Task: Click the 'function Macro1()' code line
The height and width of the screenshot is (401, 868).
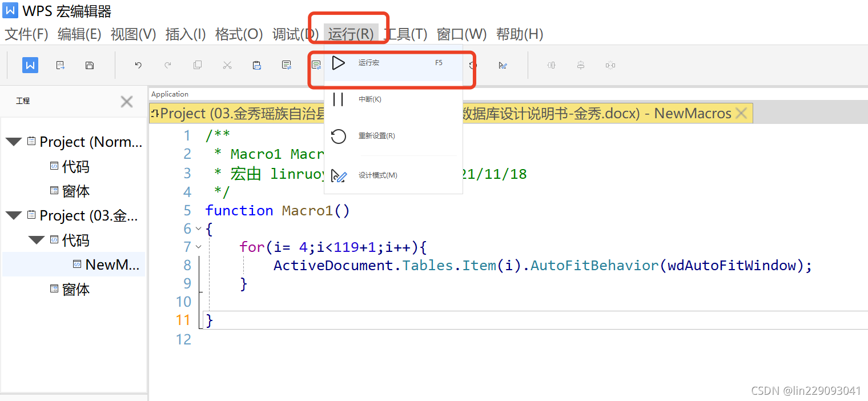Action: click(278, 210)
